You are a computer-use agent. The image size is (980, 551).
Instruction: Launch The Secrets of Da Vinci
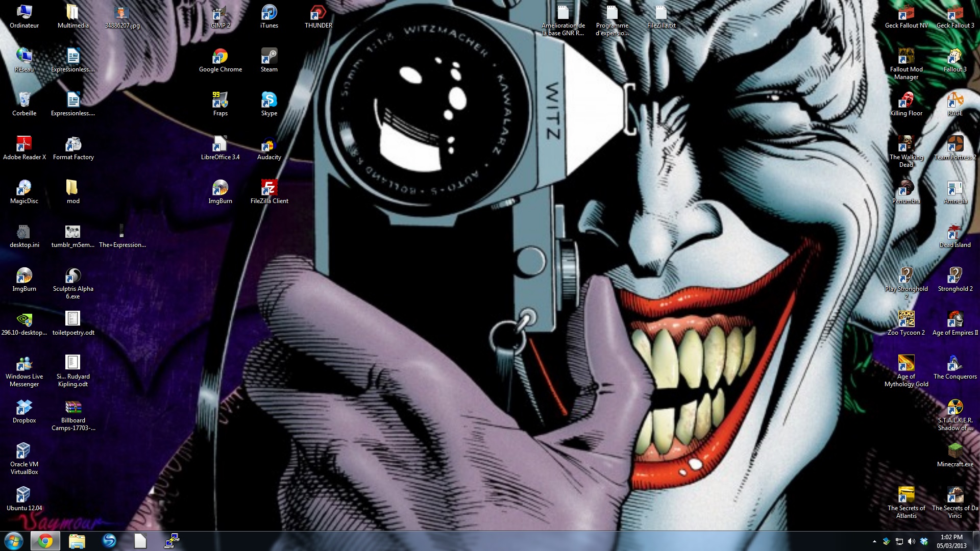955,503
